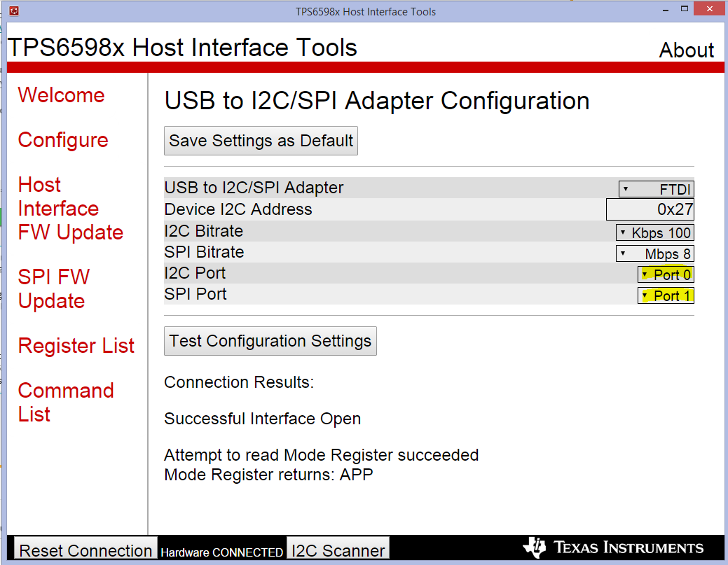Expand the SPI Bitrate Mbps 8 dropdown

click(655, 253)
